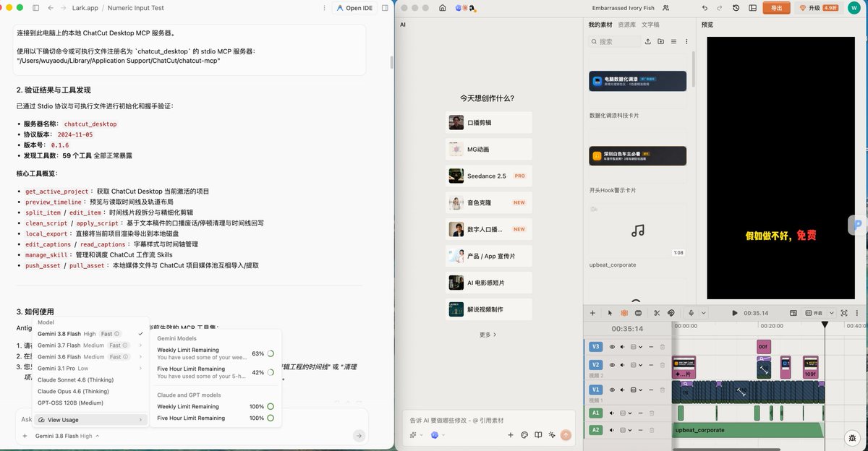Add track with timeline plus icon

[592, 313]
